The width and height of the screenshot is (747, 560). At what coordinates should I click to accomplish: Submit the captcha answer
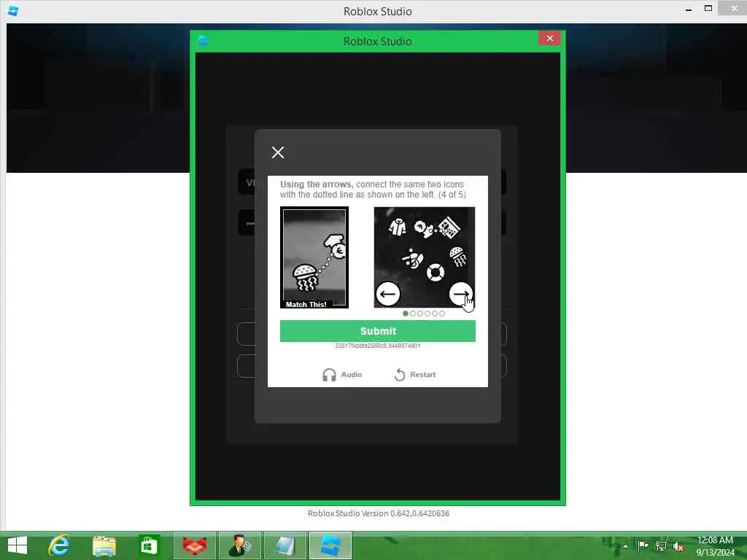(377, 331)
